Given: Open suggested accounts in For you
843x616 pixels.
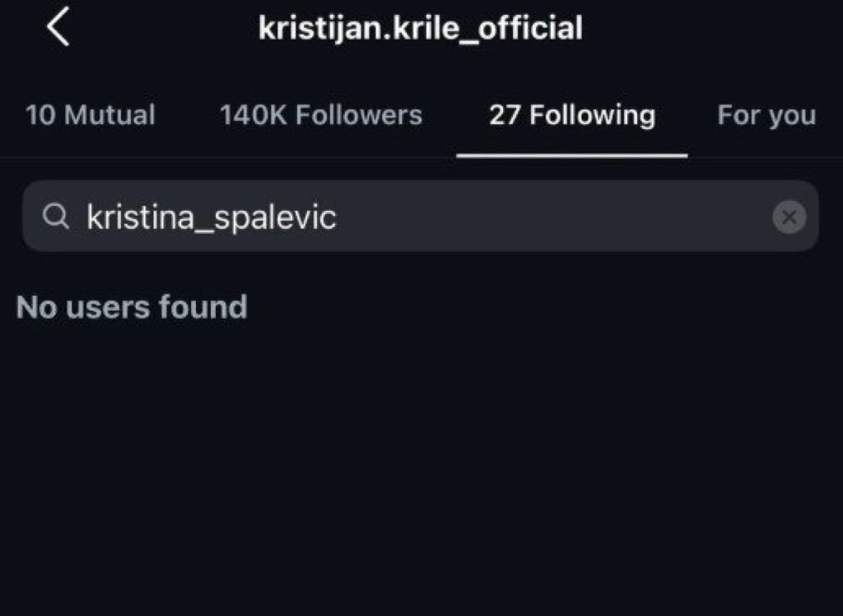Looking at the screenshot, I should 766,115.
